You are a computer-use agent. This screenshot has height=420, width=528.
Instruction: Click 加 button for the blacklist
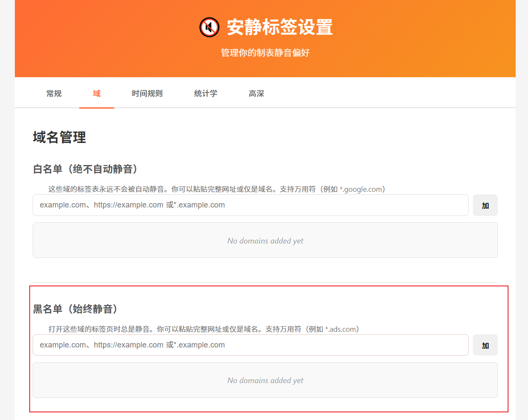485,345
